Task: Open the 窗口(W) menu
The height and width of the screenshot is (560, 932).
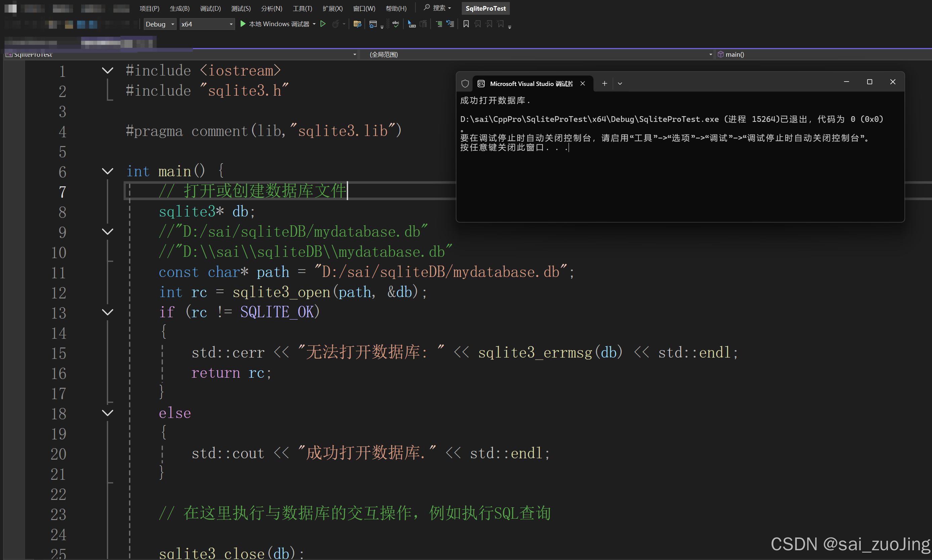Action: [x=364, y=8]
